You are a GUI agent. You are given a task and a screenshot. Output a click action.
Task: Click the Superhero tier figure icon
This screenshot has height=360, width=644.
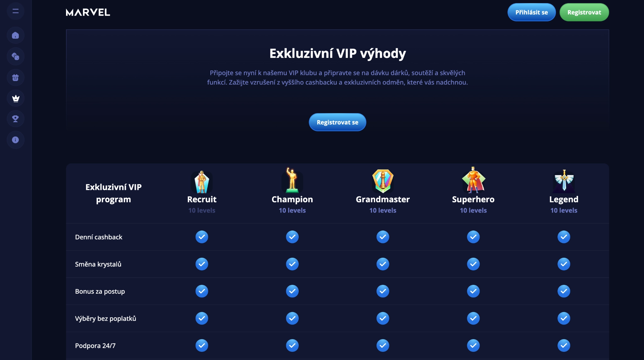click(x=473, y=180)
